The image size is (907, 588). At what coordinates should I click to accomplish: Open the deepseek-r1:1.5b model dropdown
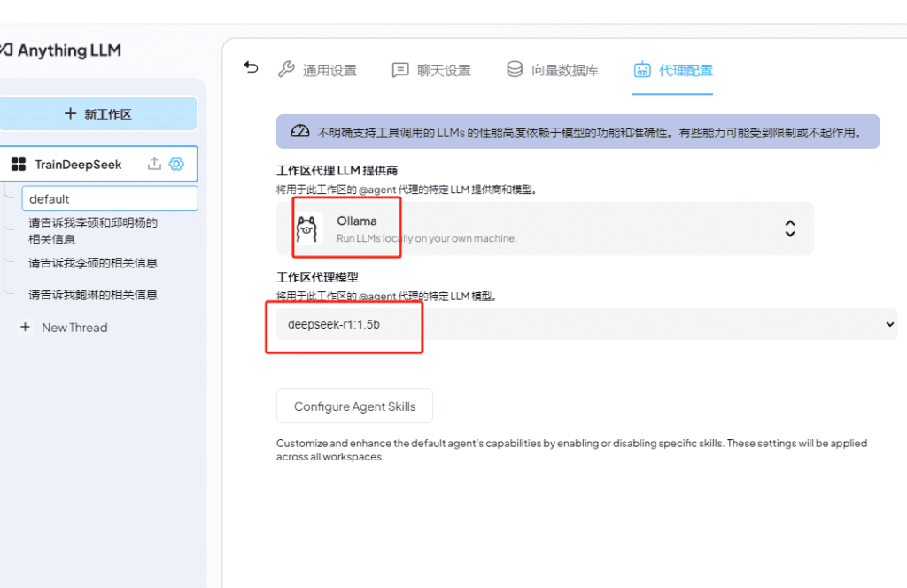(585, 325)
